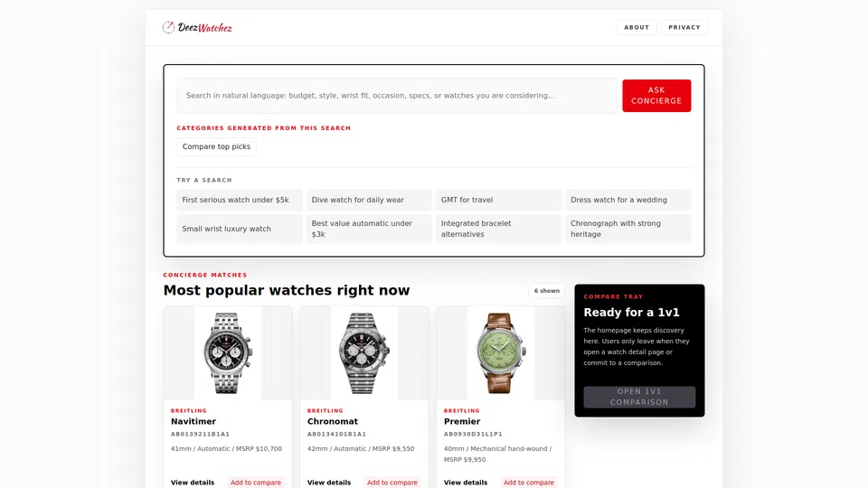Add the Chronomat to compare

392,483
